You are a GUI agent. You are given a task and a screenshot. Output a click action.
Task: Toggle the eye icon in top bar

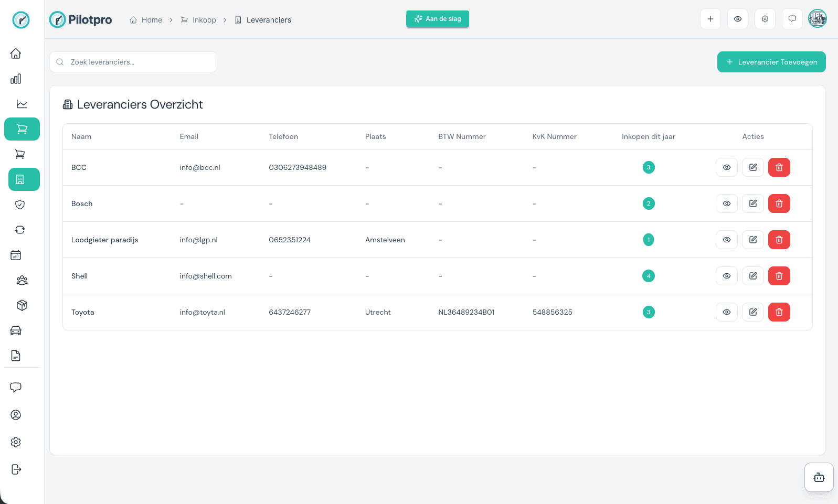(737, 19)
